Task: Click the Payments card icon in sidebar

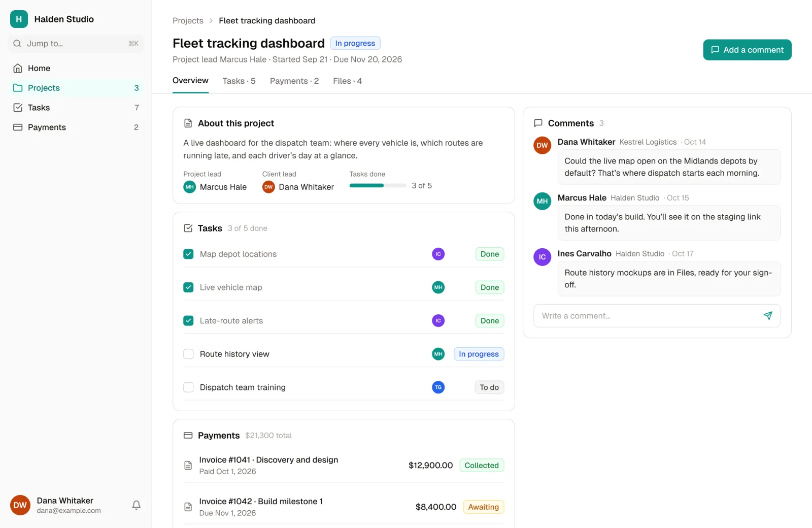Action: [18, 127]
